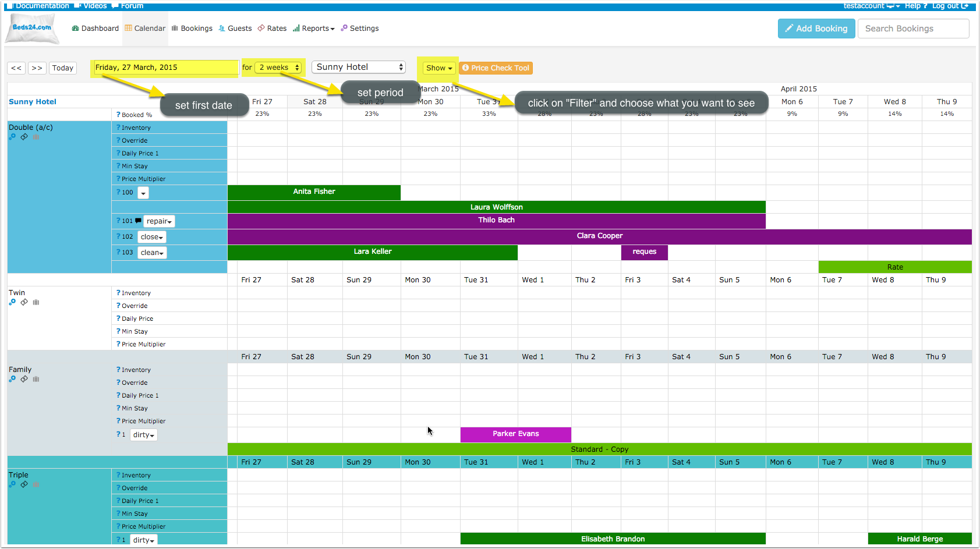Open the Price Check Tool

coord(496,68)
